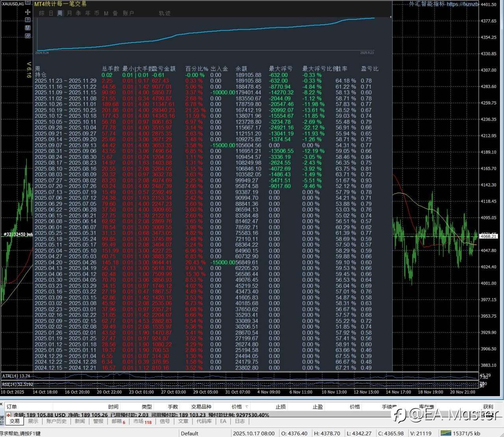
Task: Click the grid layout icon below help
Action: [28, 28]
